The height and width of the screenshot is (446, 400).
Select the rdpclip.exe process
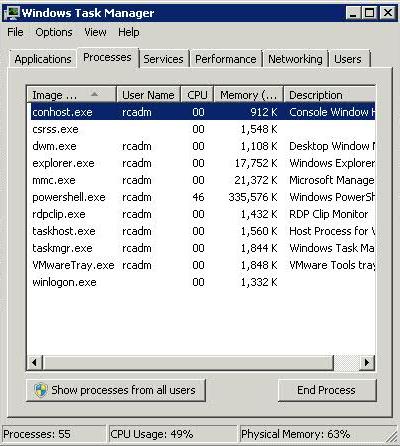tap(201, 214)
